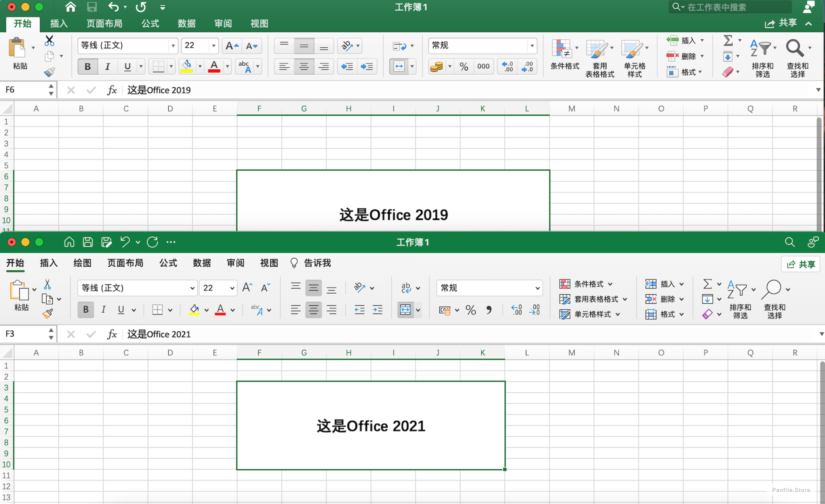
Task: Toggle center alignment in Office 2019 ribbon
Action: click(304, 67)
